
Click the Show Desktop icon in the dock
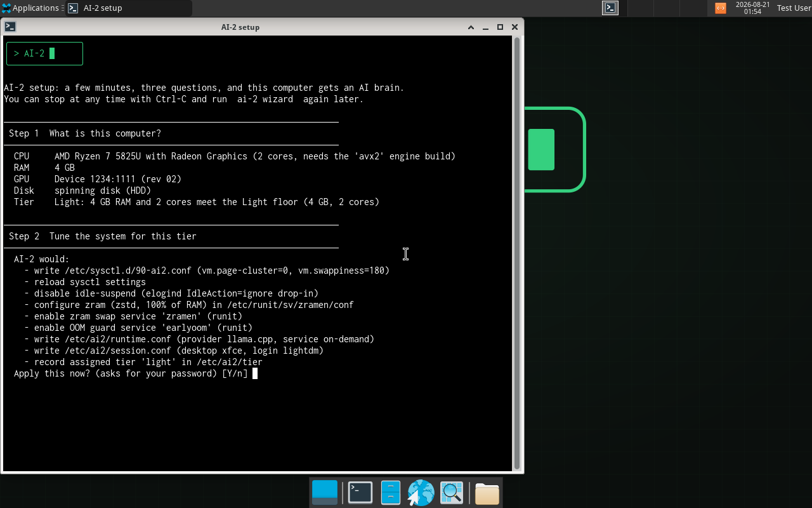click(325, 493)
